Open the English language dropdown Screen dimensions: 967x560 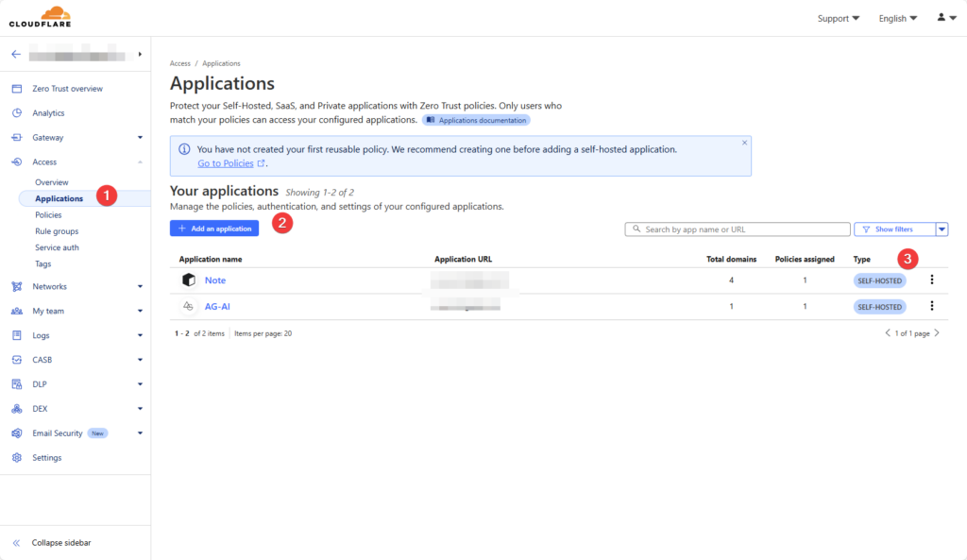(x=898, y=19)
